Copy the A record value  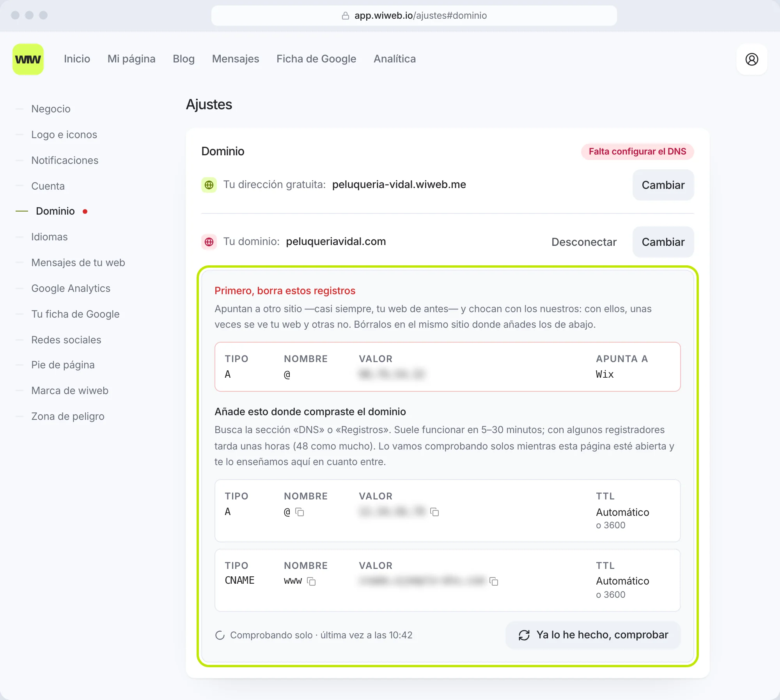pos(434,512)
